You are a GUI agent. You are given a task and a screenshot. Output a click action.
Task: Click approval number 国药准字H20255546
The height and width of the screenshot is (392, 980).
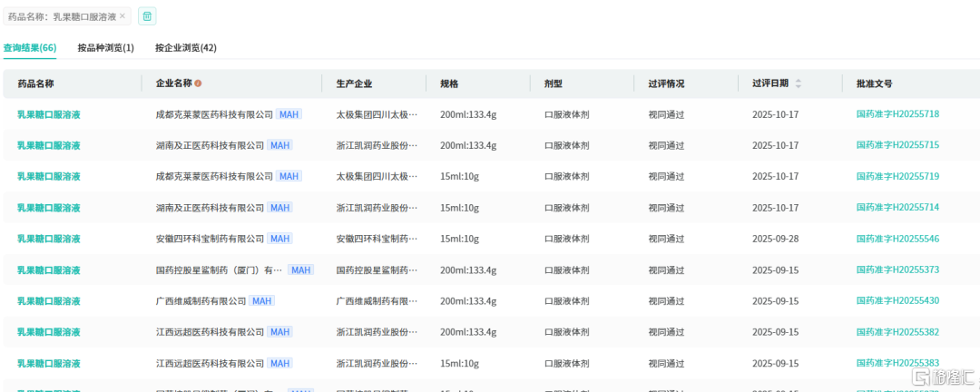point(897,239)
